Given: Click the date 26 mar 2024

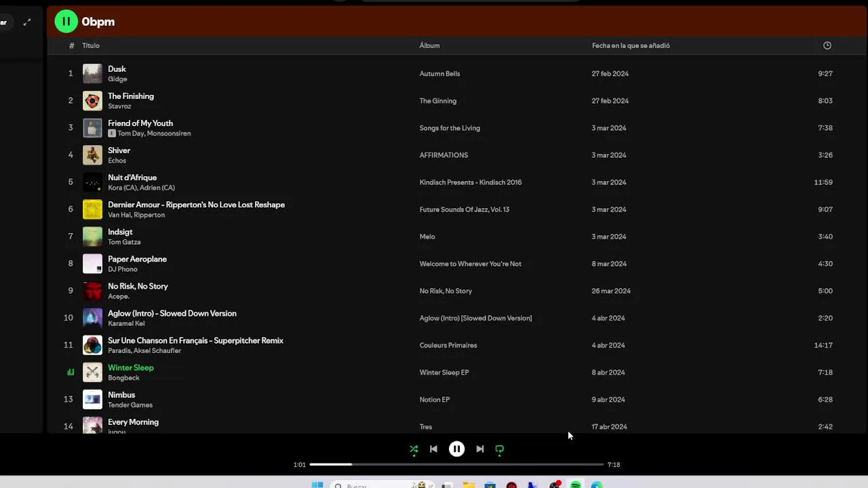Looking at the screenshot, I should 611,291.
